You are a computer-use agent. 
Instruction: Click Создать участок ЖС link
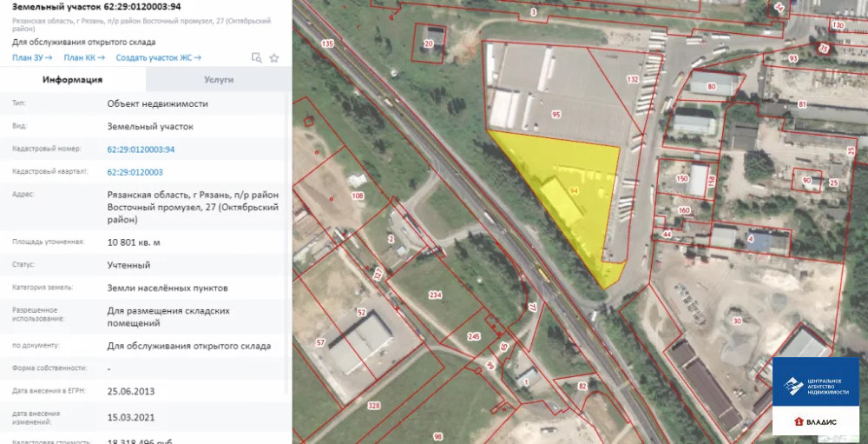tap(158, 57)
